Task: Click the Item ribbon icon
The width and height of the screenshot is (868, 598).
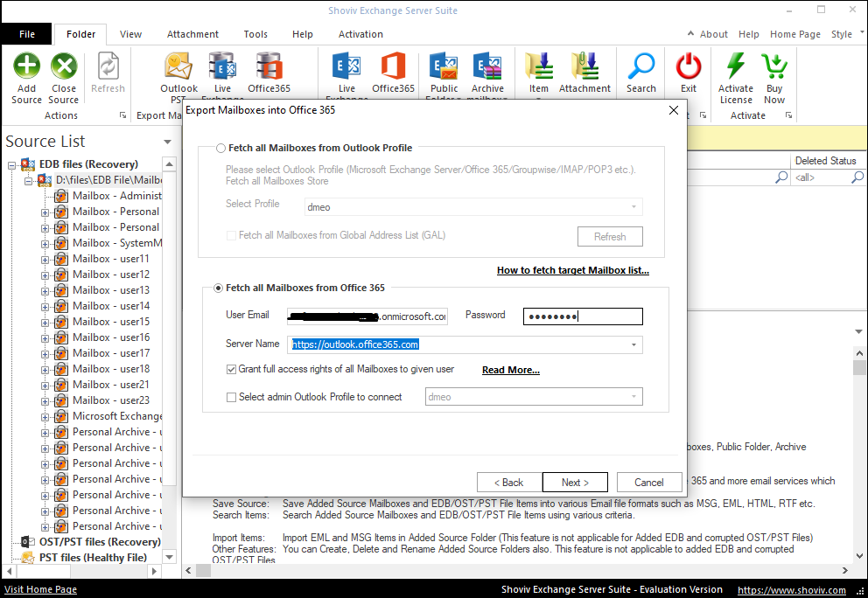Action: point(539,66)
